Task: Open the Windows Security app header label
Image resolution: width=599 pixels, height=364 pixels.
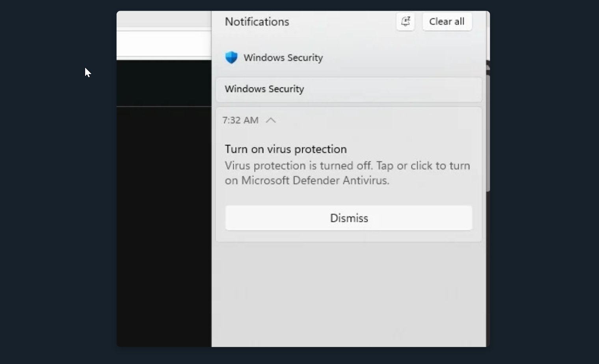Action: click(x=283, y=58)
